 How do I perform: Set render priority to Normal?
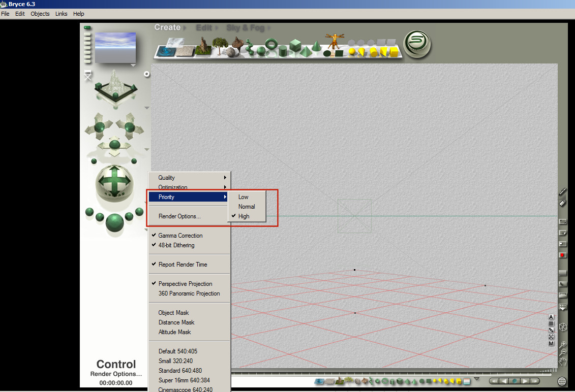point(247,207)
